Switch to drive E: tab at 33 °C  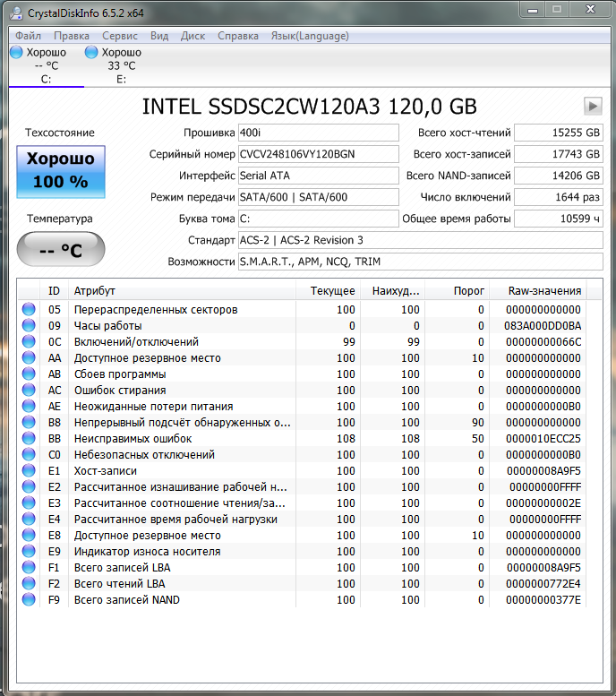click(121, 65)
